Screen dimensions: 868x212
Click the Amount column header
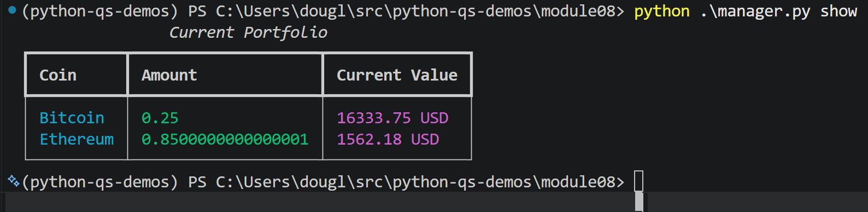tap(169, 75)
